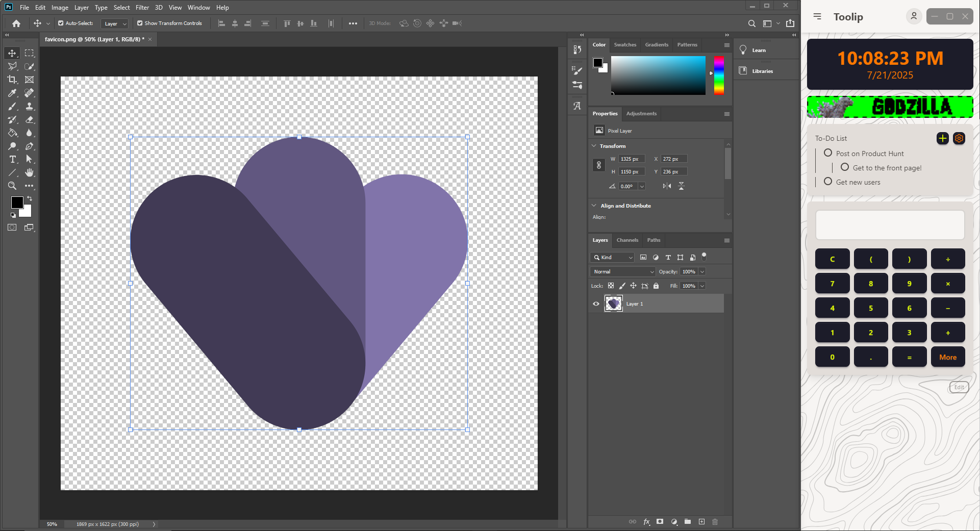Select the Eraser tool
The width and height of the screenshot is (980, 531).
coord(30,119)
